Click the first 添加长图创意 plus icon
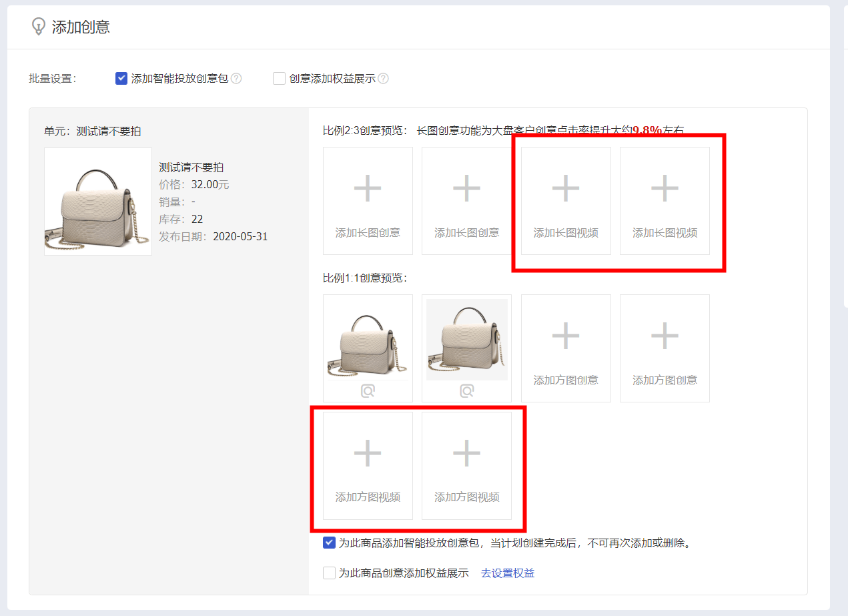This screenshot has height=616, width=848. (x=368, y=189)
